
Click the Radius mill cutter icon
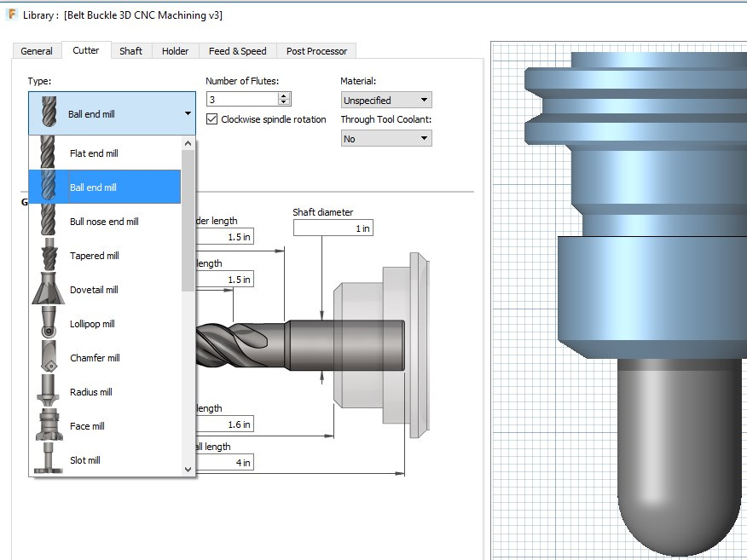point(48,391)
